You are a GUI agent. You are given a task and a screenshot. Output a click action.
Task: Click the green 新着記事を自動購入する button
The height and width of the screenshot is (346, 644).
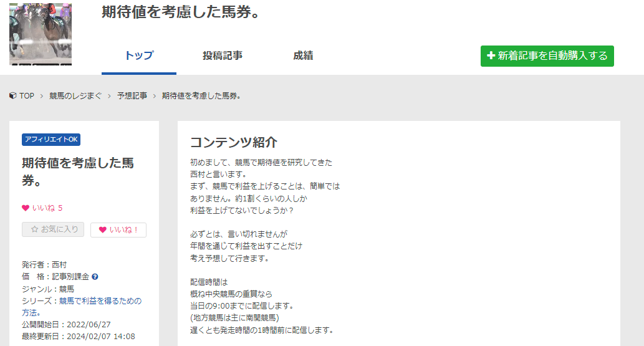click(547, 56)
